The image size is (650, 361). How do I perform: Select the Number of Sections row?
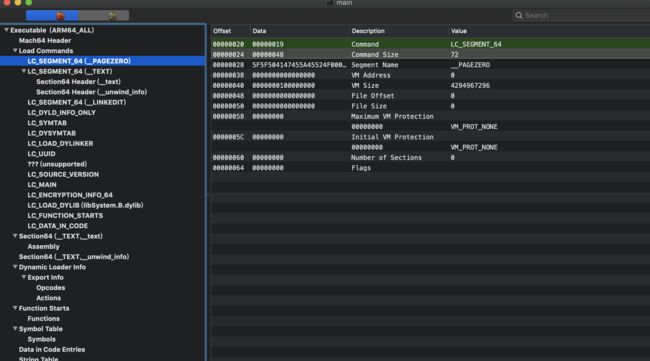430,157
